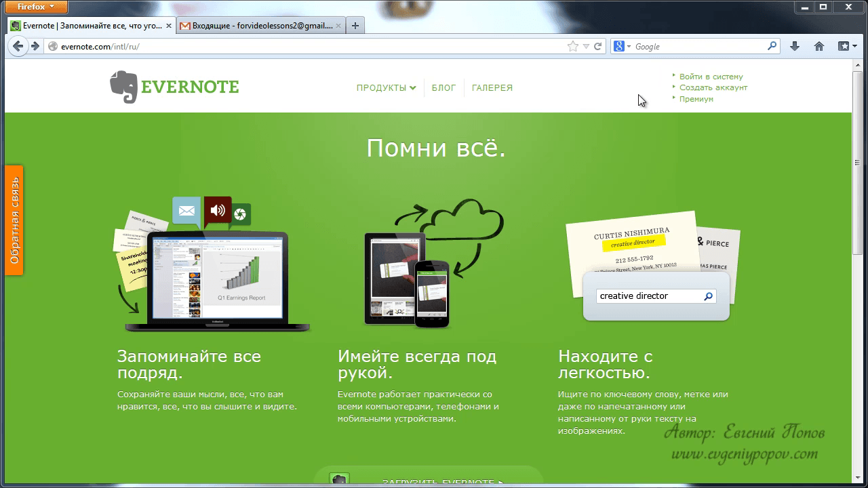This screenshot has width=868, height=488.
Task: Reload the page with the refresh icon
Action: (598, 46)
